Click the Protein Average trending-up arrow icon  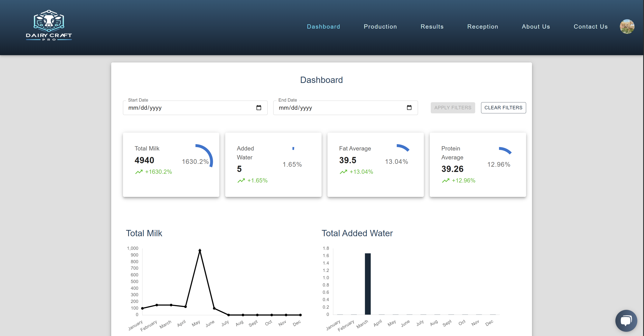[x=446, y=181]
